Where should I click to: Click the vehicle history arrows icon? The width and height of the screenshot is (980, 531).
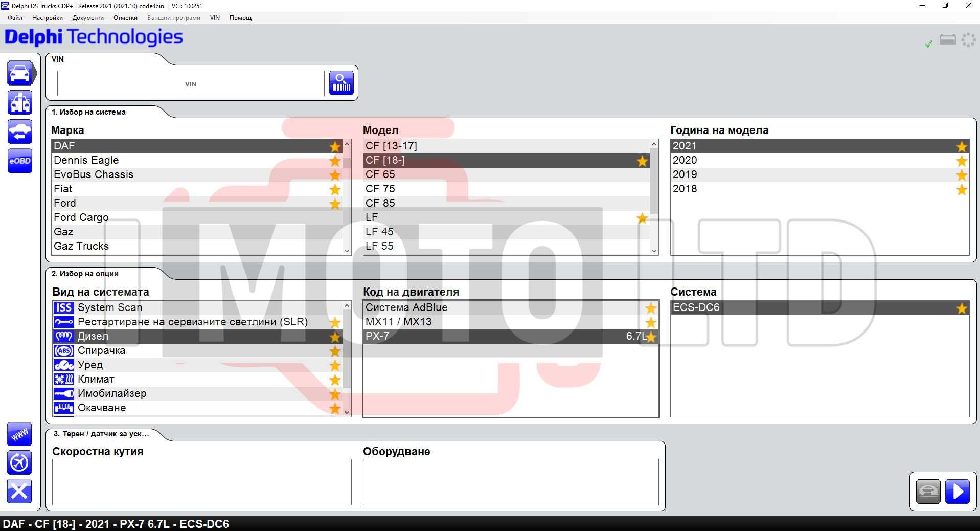click(x=20, y=131)
